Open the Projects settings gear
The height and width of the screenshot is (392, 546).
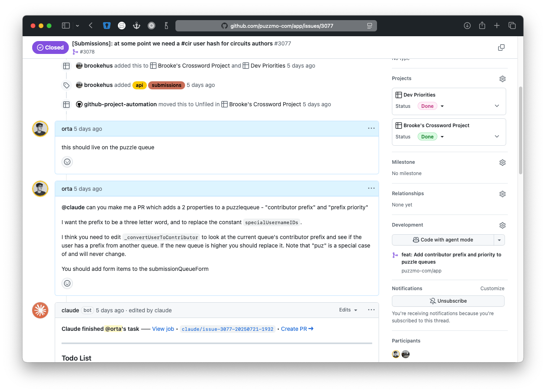[502, 79]
